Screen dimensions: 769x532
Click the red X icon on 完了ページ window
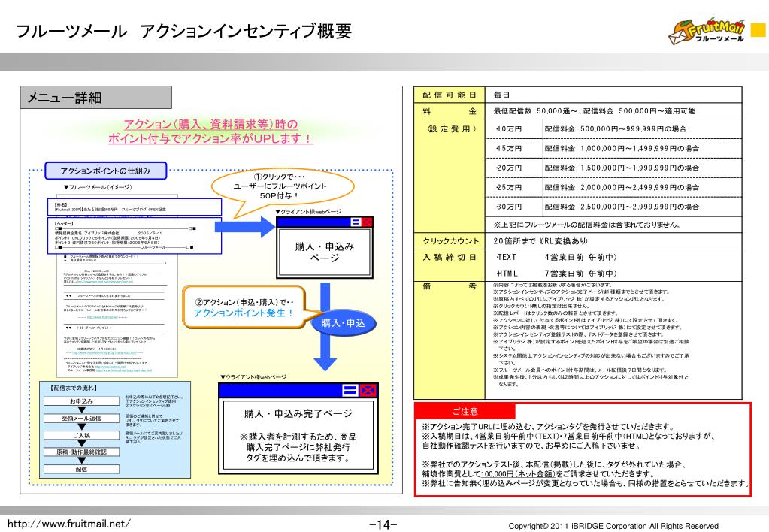pyautogui.click(x=368, y=390)
